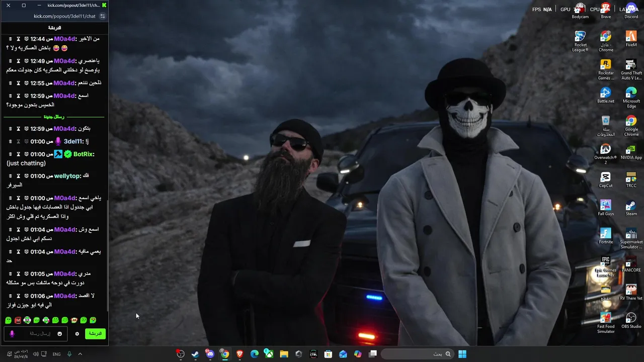Open Task View on taskbar
Viewport: 644px width, 362px height.
[373, 354]
